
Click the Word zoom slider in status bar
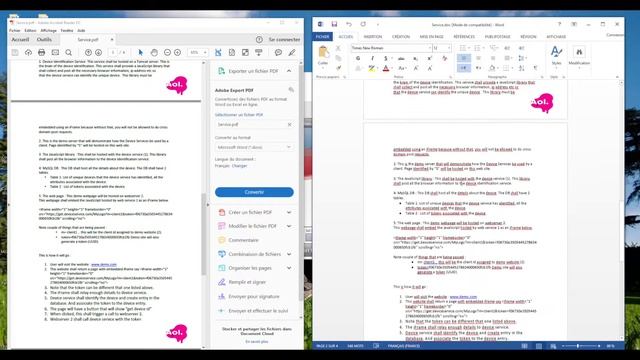(x=579, y=346)
